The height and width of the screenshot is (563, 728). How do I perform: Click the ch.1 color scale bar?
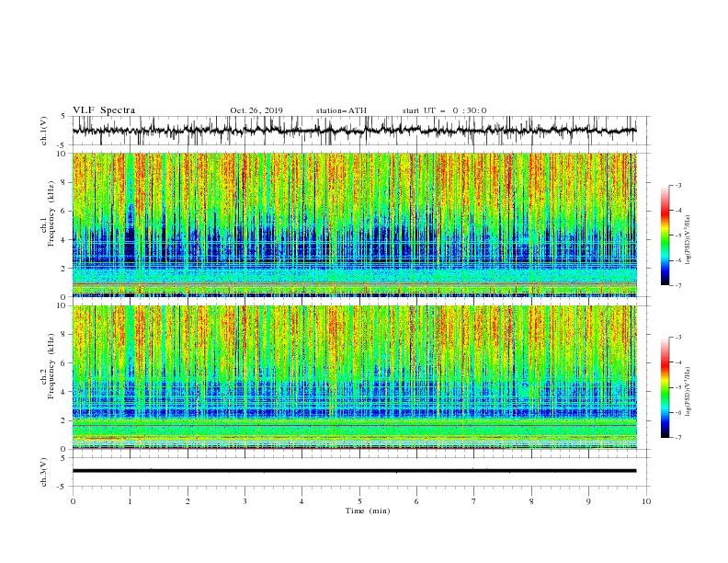coord(665,236)
